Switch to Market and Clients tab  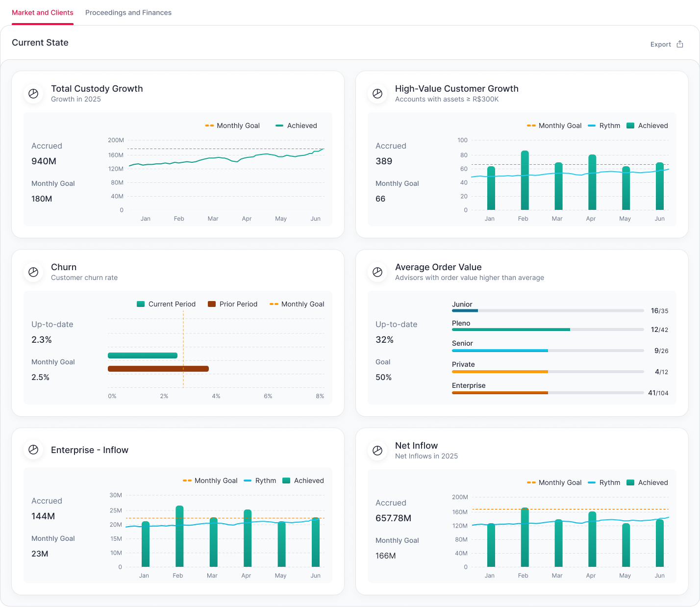click(x=43, y=13)
